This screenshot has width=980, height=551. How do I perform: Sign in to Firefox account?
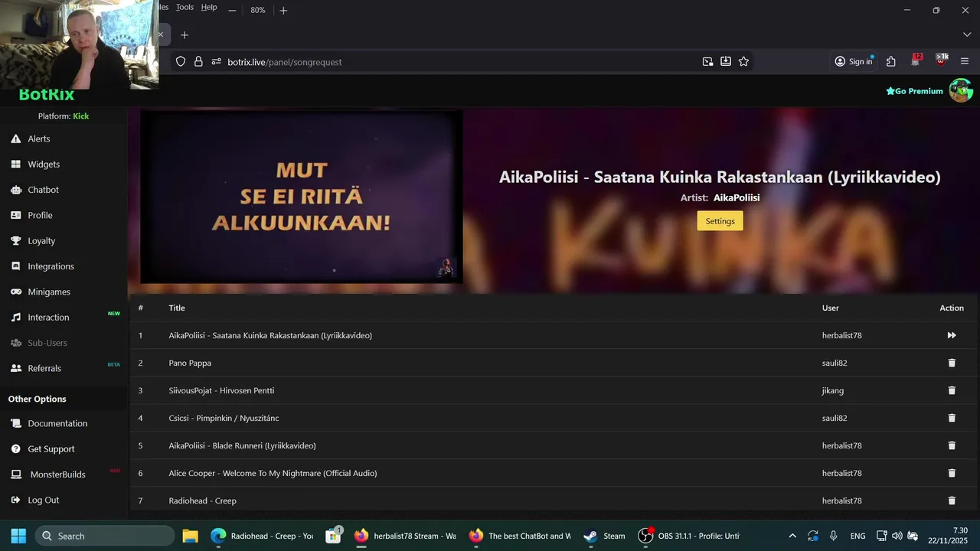854,62
